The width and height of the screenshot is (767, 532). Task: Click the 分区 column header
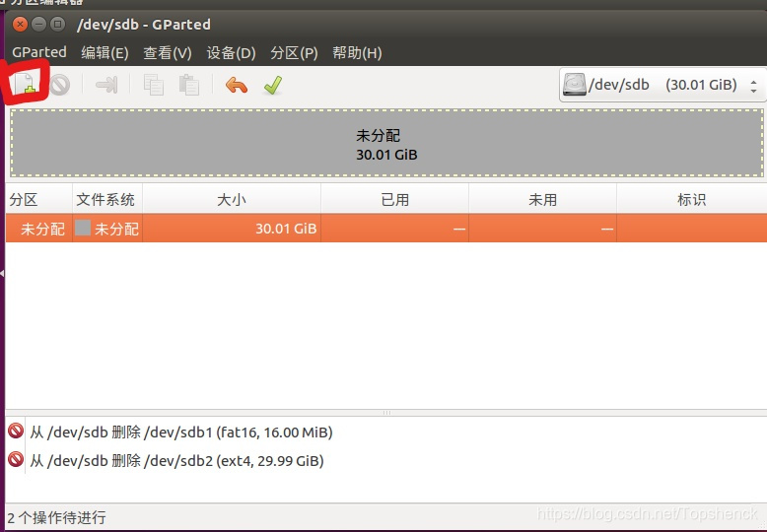tap(38, 199)
